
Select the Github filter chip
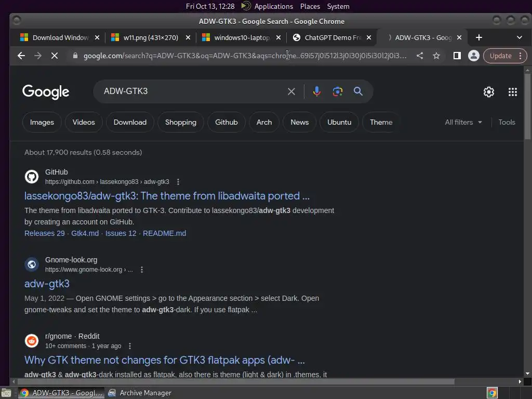pos(227,122)
